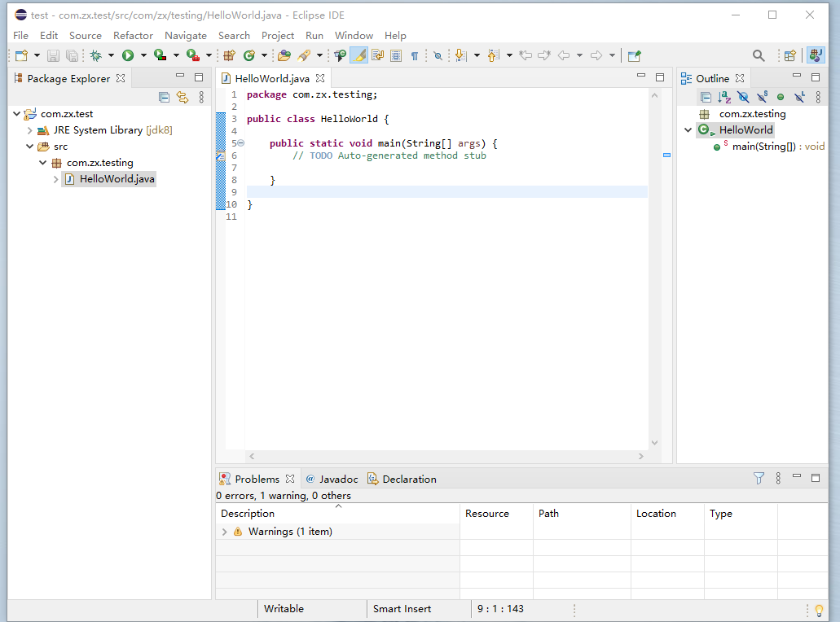Click the Open Perspective icon
Screen dimensions: 840x622
[x=789, y=55]
